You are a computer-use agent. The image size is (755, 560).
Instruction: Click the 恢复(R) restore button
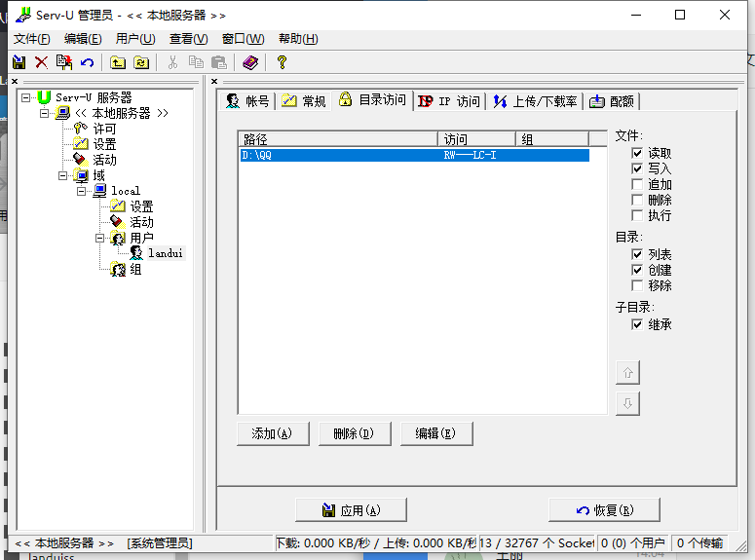point(604,510)
